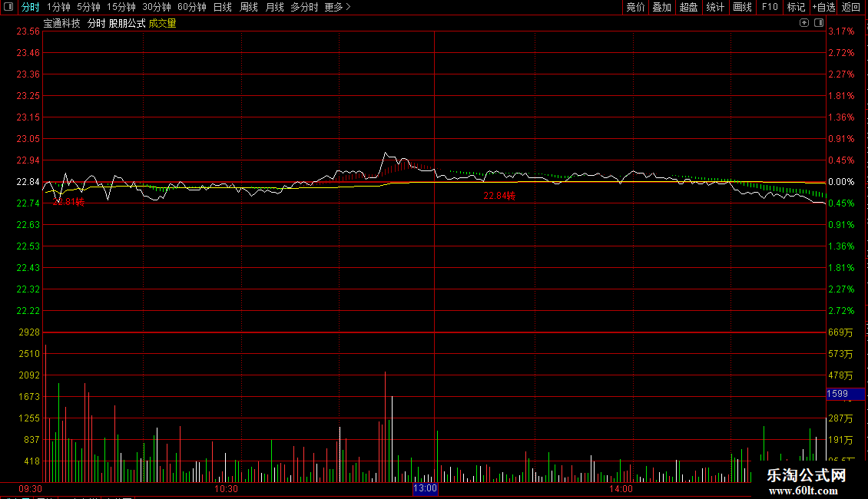
Task: Click the highlighted 1599 volume value
Action: click(845, 394)
